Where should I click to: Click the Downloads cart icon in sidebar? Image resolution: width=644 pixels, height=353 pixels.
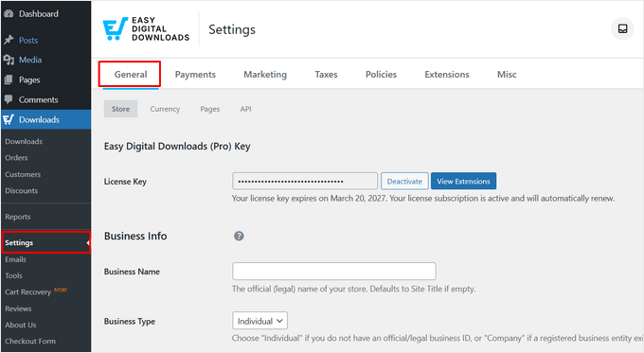tap(9, 119)
